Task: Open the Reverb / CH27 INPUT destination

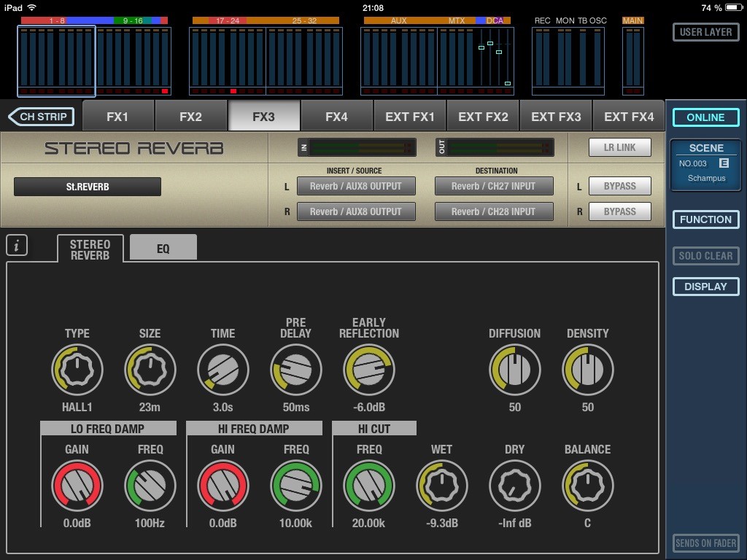Action: 494,186
